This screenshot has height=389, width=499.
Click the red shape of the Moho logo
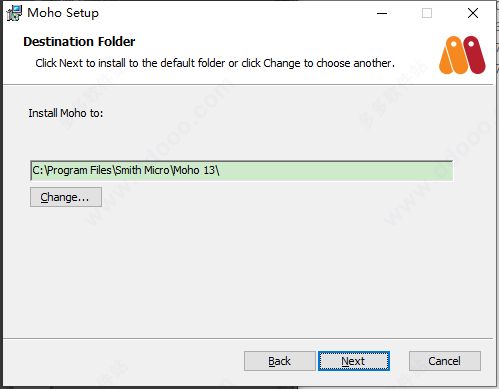pos(474,54)
